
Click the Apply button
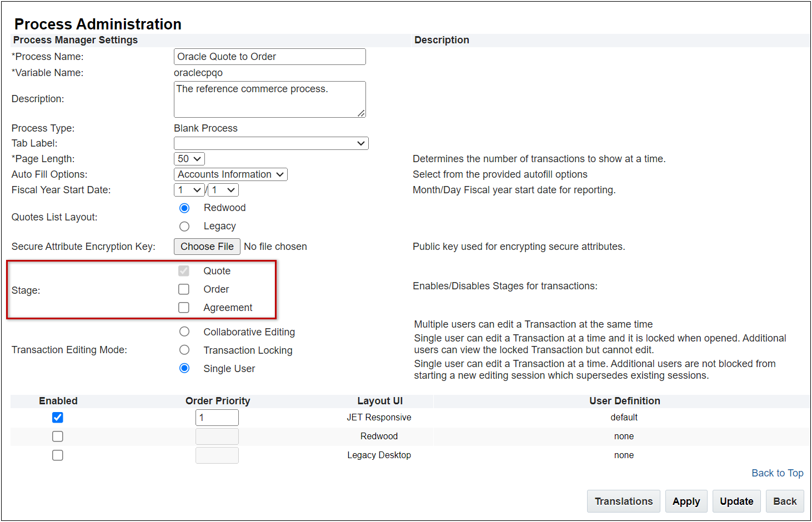(x=686, y=501)
